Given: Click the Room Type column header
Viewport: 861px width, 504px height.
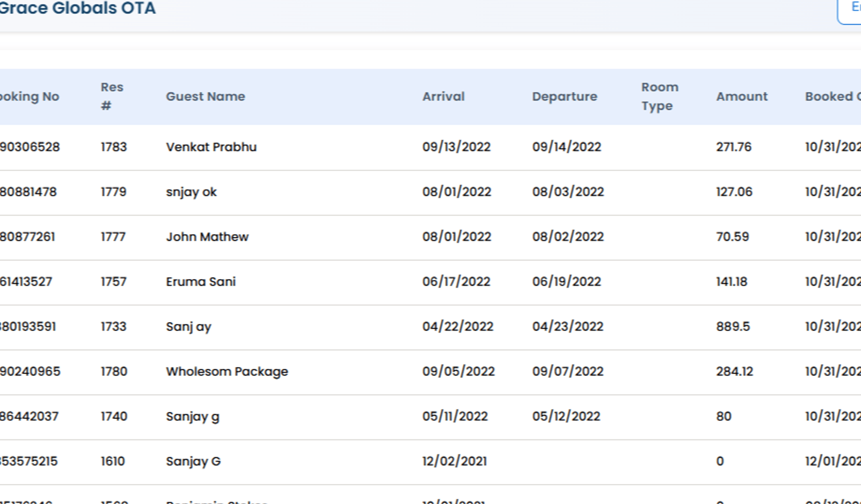Looking at the screenshot, I should 660,97.
